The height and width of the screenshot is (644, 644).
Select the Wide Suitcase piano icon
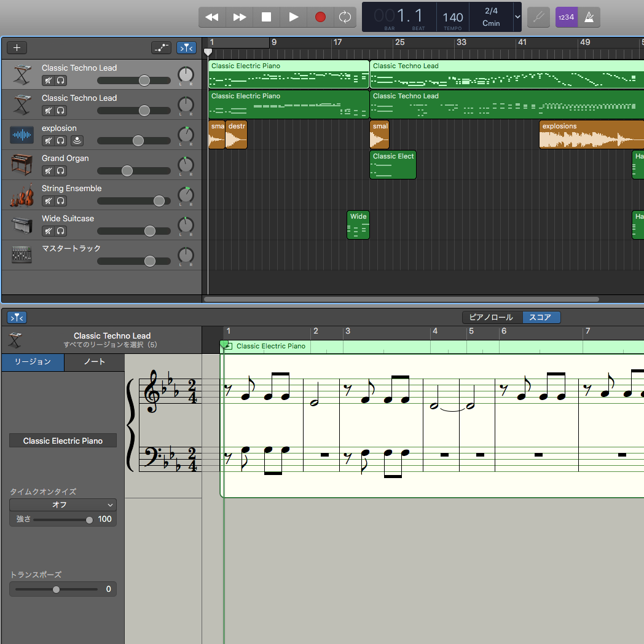[22, 225]
